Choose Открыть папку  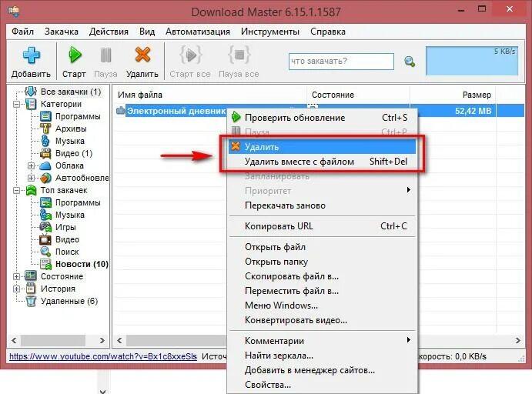[x=322, y=262]
